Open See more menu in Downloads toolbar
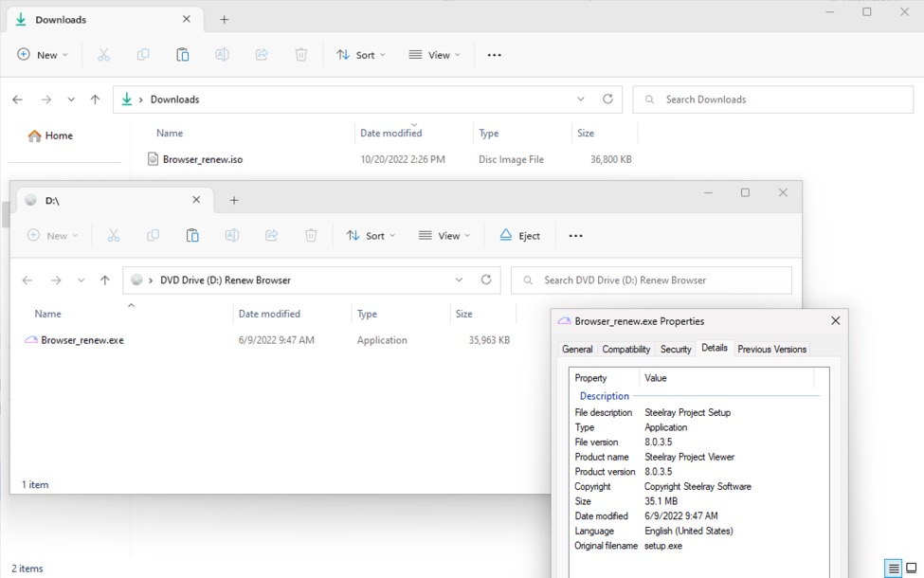The image size is (924, 578). point(494,55)
